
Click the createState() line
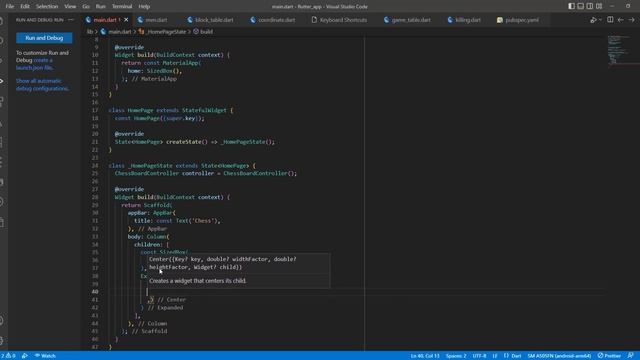pyautogui.click(x=195, y=142)
